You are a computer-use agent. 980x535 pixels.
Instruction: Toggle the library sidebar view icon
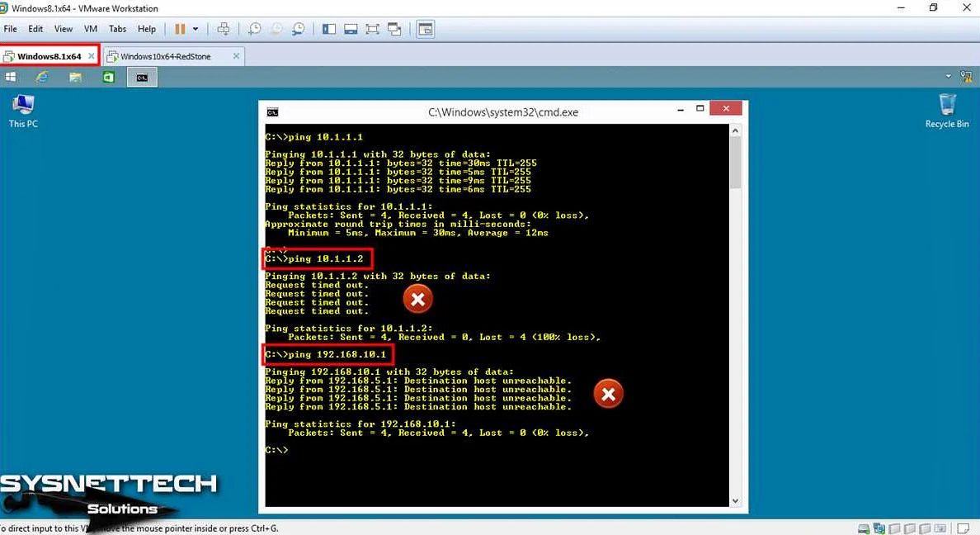(329, 29)
